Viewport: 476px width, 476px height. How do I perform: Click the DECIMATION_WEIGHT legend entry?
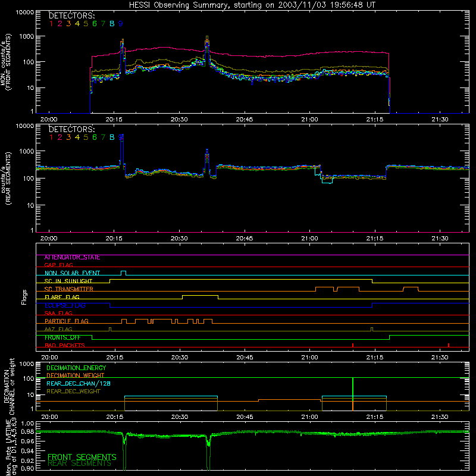(x=76, y=375)
